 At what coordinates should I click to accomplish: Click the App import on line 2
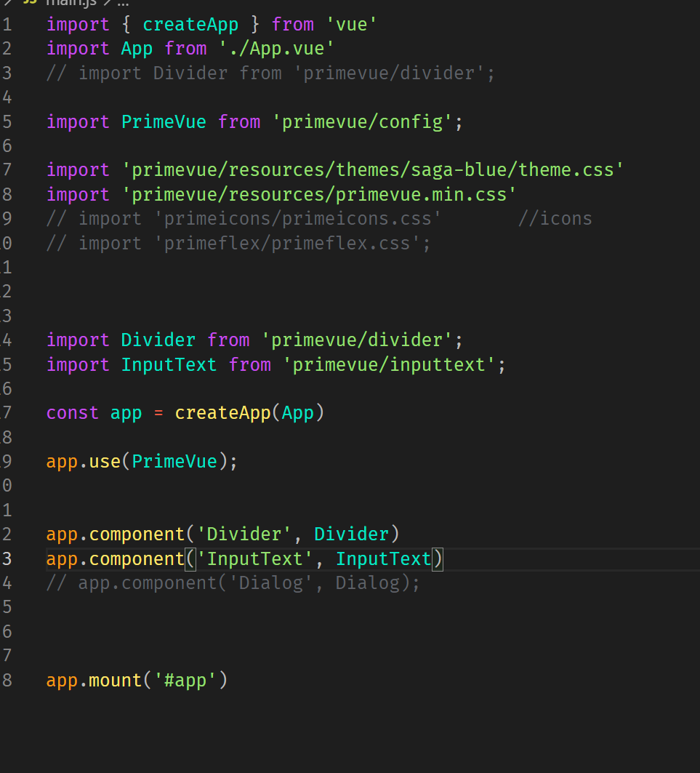tap(137, 48)
